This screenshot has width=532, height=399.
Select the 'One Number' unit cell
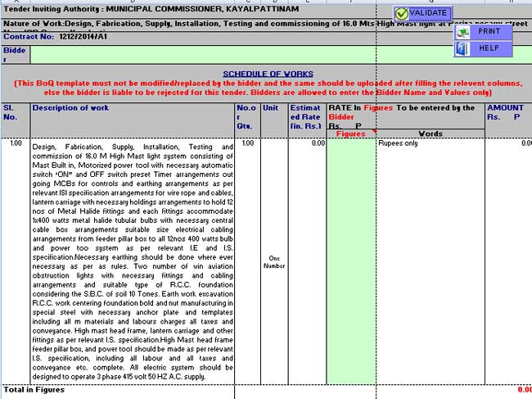pos(274,262)
